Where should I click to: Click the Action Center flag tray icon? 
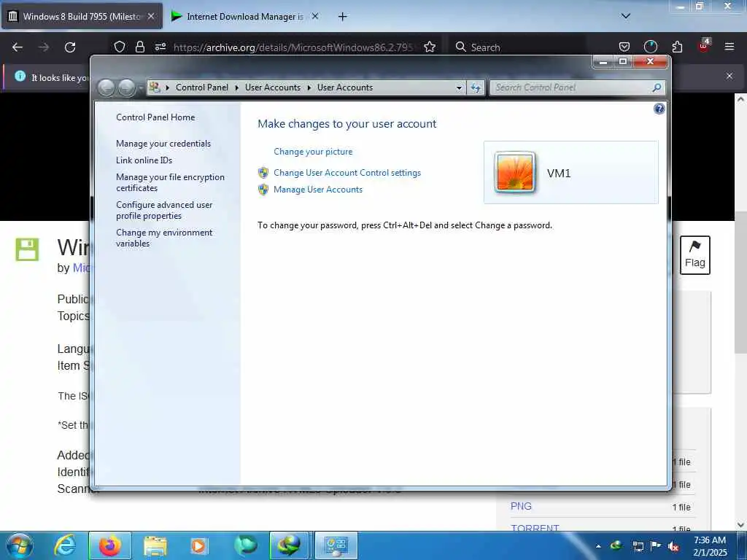pyautogui.click(x=656, y=545)
